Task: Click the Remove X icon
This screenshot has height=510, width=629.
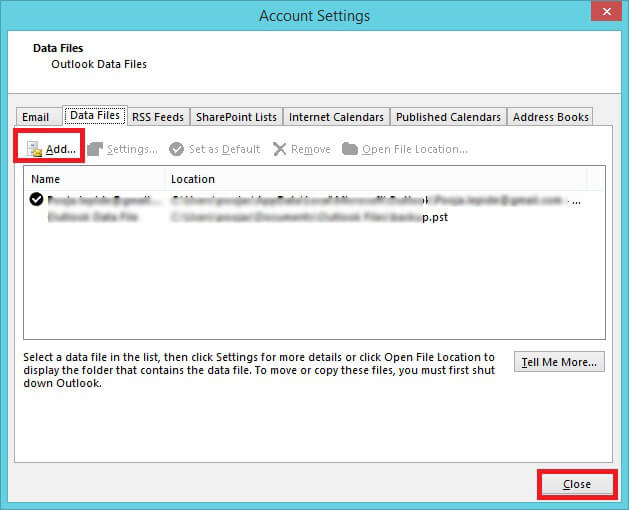Action: click(x=279, y=149)
